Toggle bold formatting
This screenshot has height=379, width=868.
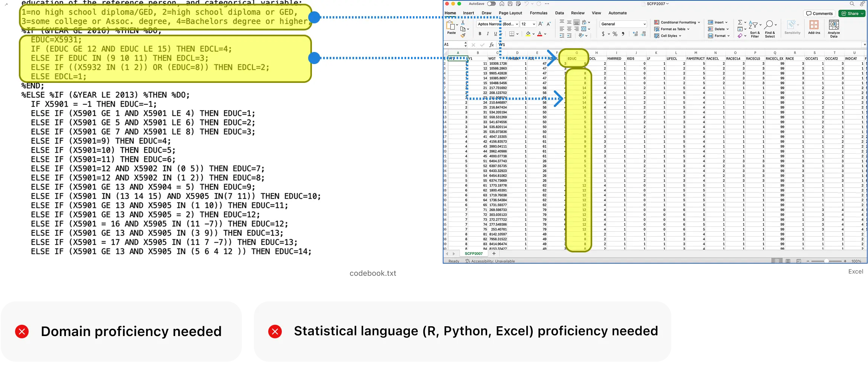point(480,34)
